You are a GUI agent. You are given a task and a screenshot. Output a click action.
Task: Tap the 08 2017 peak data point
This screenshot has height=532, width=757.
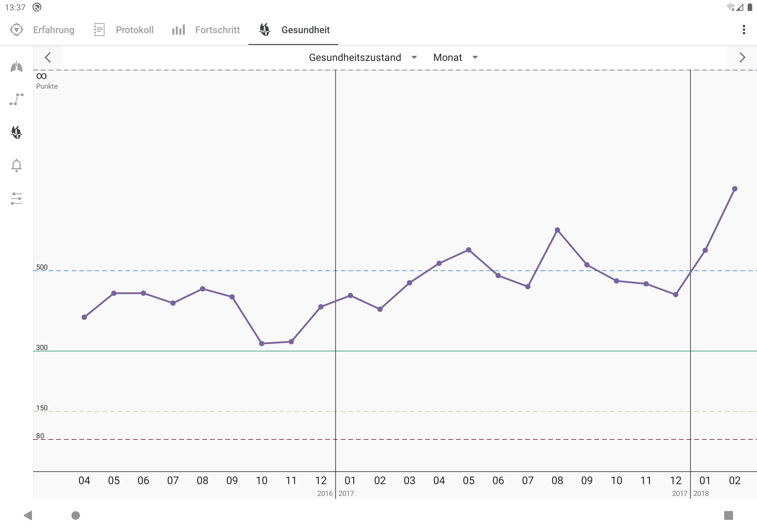point(557,230)
